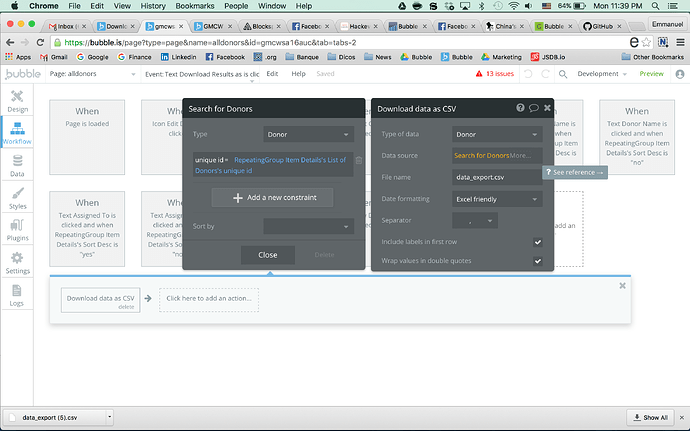
Task: Open Development version dropdown
Action: coord(602,74)
